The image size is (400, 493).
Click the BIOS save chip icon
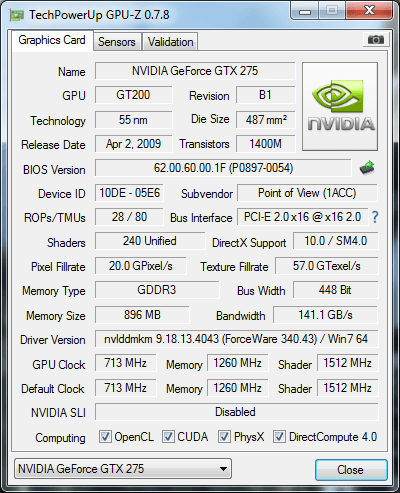(367, 168)
